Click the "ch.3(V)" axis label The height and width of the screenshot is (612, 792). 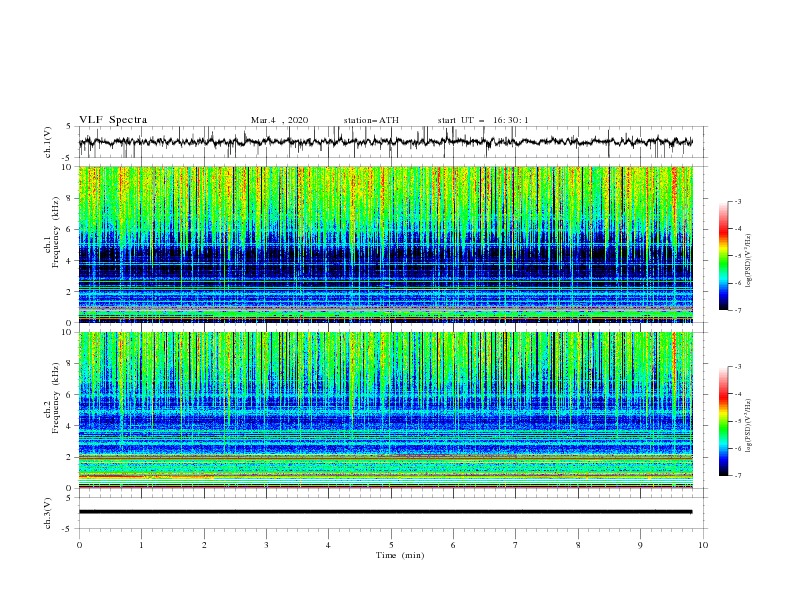click(48, 513)
